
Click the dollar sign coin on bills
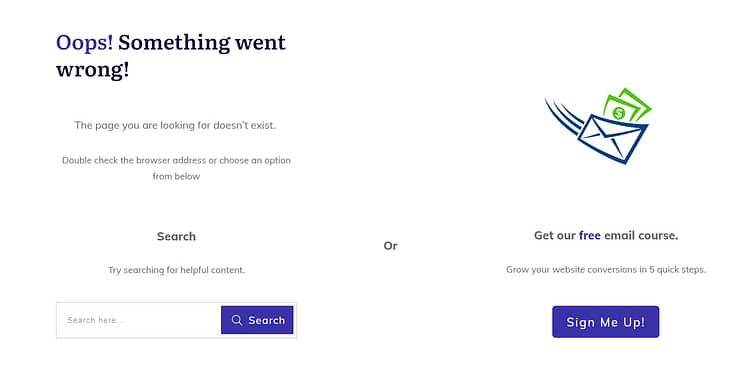pos(619,113)
